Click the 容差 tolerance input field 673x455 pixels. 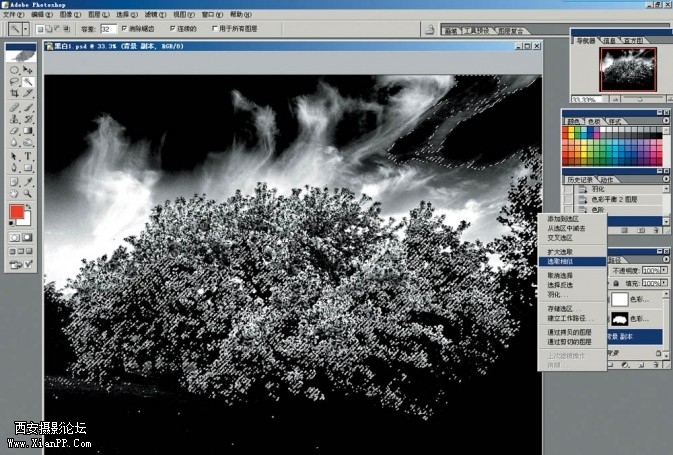pos(107,29)
